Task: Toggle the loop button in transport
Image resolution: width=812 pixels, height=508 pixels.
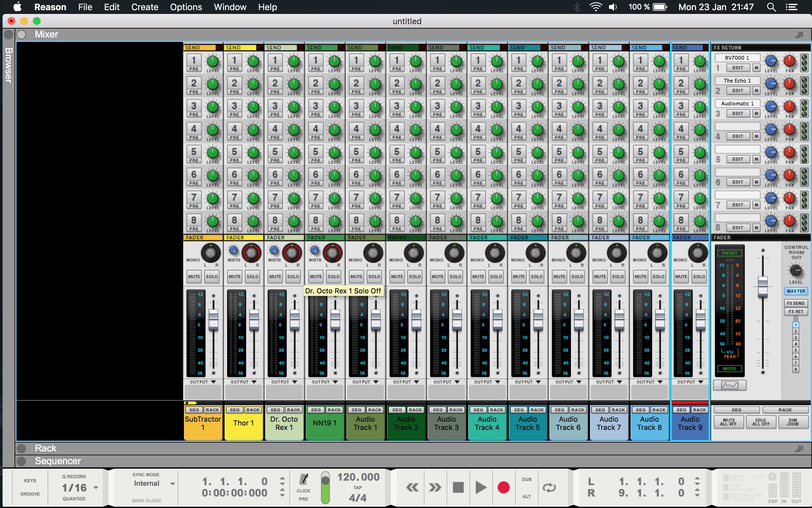Action: (549, 487)
